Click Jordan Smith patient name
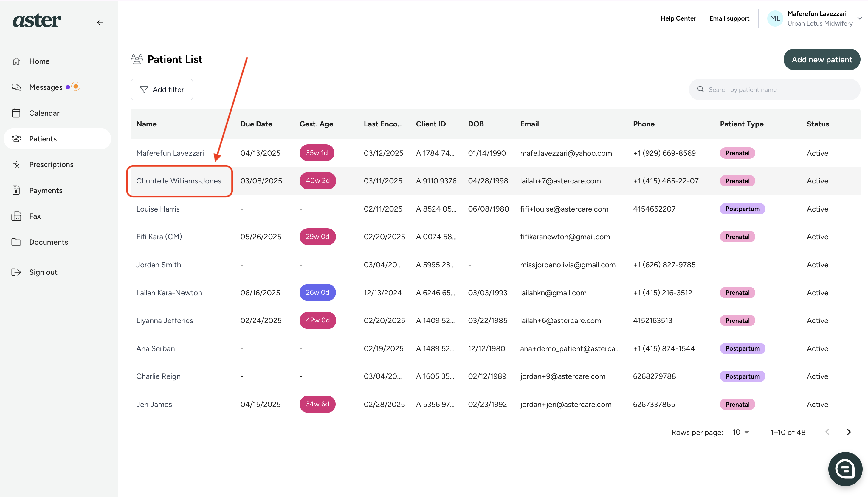The width and height of the screenshot is (868, 497). pos(159,265)
